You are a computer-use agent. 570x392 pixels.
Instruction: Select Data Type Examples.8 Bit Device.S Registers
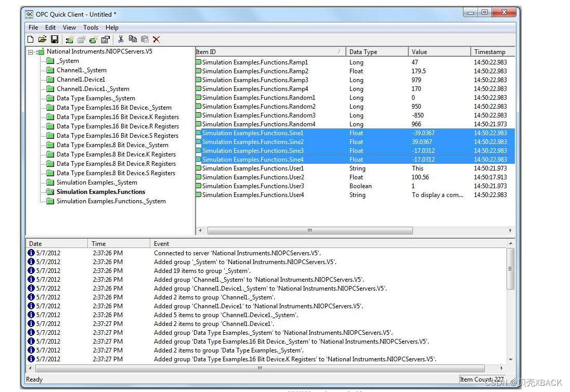(115, 173)
